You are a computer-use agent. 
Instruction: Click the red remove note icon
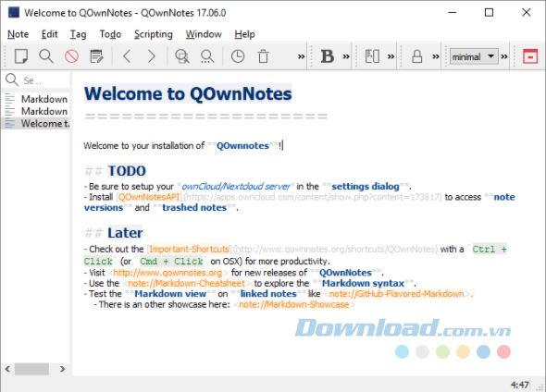(x=71, y=56)
